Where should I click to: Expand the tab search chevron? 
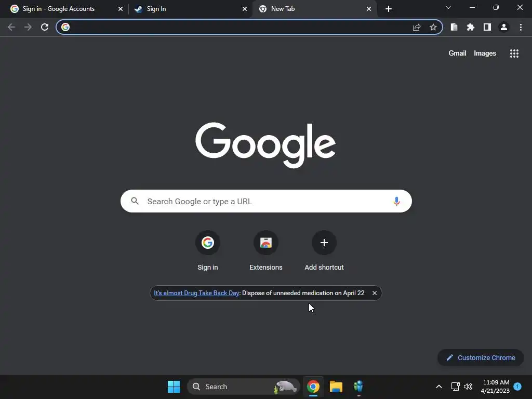pos(448,7)
